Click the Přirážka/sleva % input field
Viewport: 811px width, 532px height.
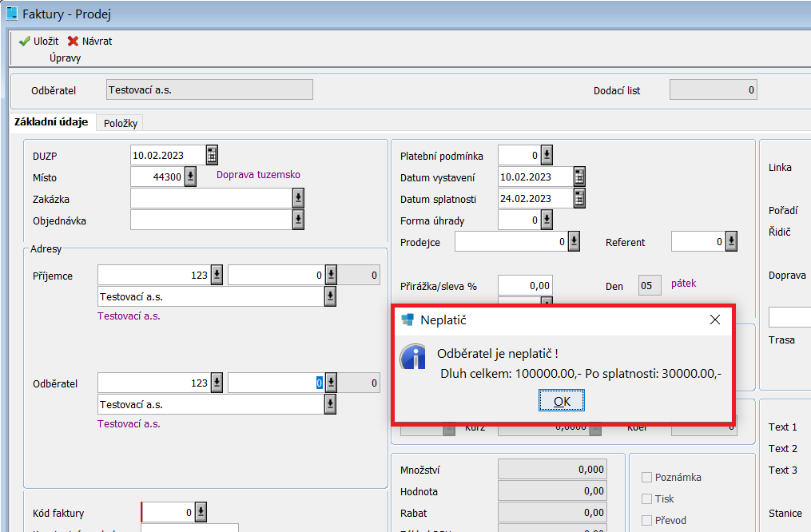(x=525, y=285)
